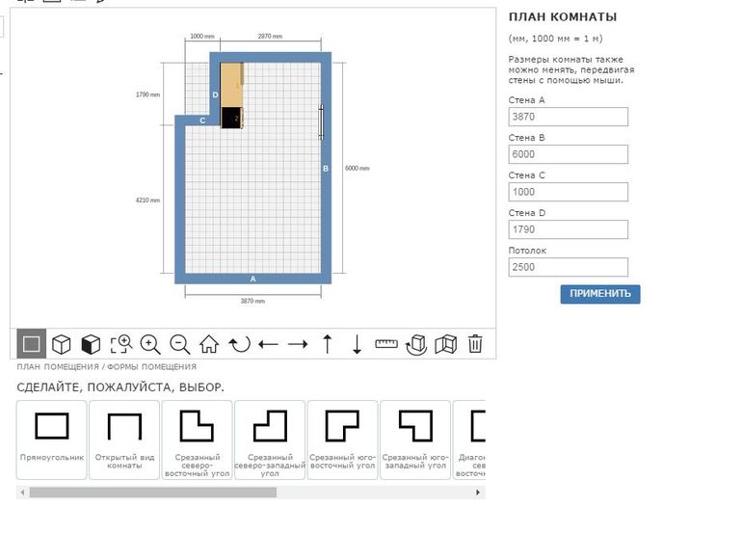Reset view with home icon
Image resolution: width=742 pixels, height=560 pixels.
pyautogui.click(x=209, y=344)
